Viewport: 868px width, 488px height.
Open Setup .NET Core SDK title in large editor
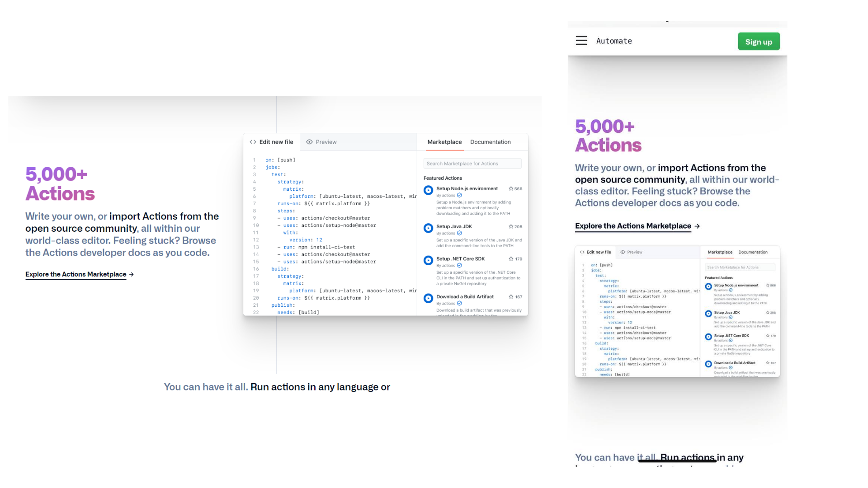(x=460, y=259)
